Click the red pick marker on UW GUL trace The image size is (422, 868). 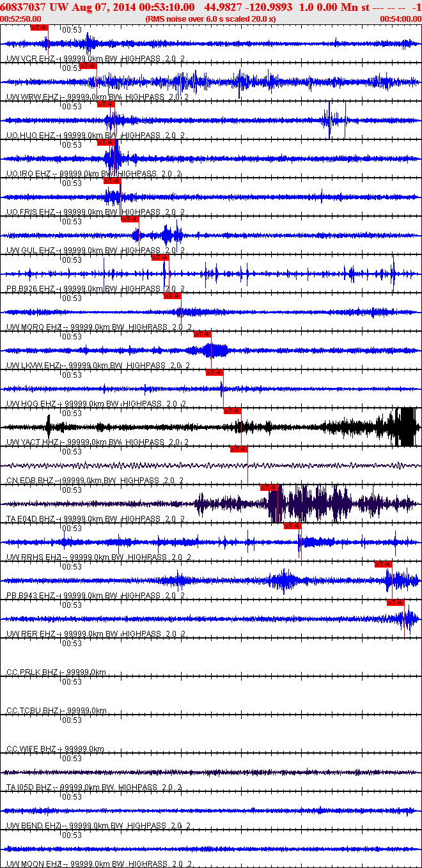(130, 219)
